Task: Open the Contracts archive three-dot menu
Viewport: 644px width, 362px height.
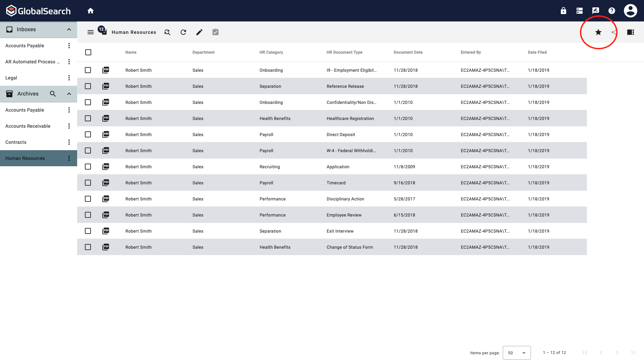Action: [x=69, y=142]
